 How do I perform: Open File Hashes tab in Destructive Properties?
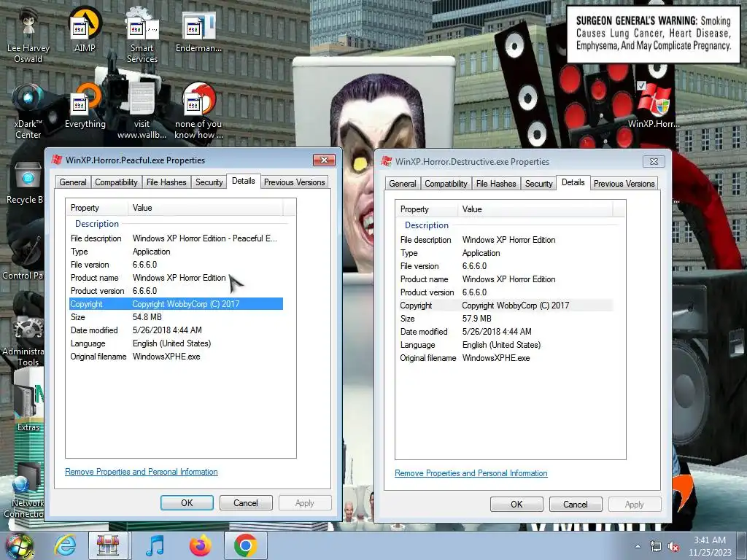tap(496, 183)
